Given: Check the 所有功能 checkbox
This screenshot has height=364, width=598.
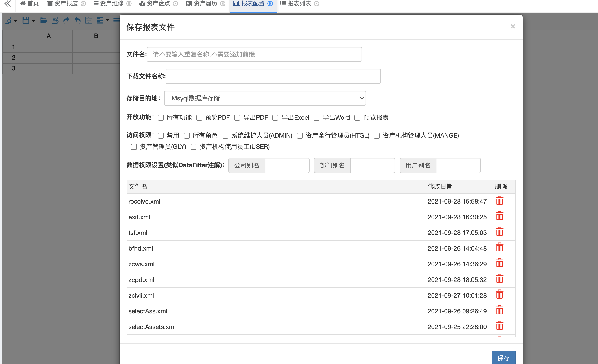Looking at the screenshot, I should [x=161, y=118].
